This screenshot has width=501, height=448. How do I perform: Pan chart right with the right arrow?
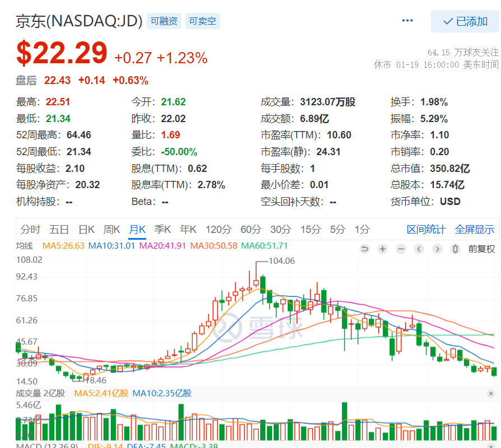[437, 249]
